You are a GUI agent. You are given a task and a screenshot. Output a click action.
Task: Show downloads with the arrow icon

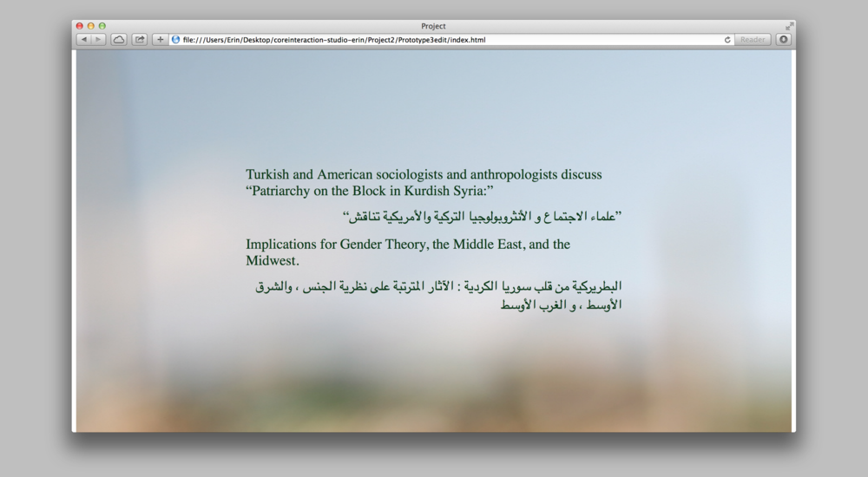(783, 40)
